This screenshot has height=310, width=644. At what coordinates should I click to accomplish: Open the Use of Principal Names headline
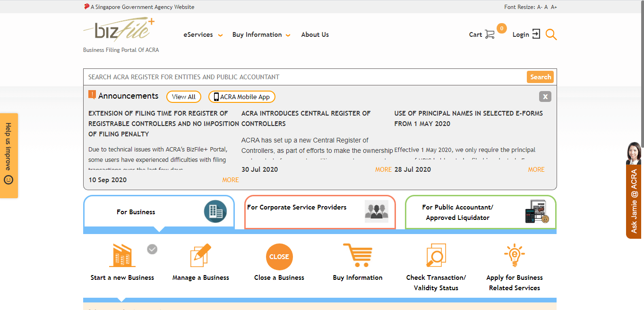pyautogui.click(x=469, y=118)
